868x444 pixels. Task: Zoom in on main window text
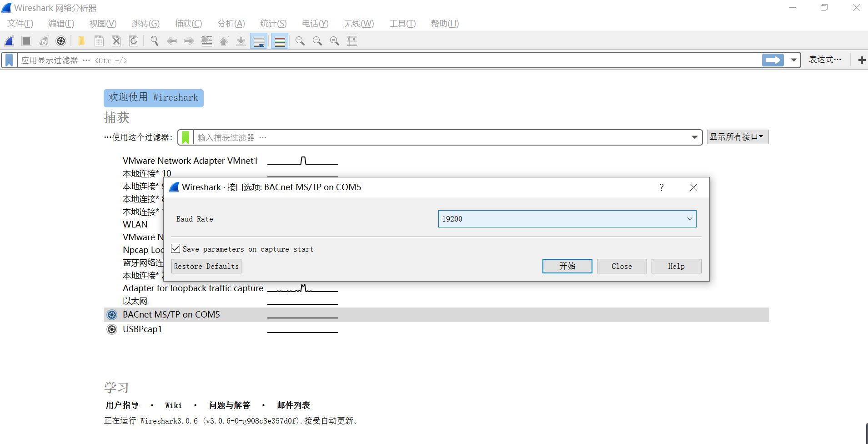[300, 41]
